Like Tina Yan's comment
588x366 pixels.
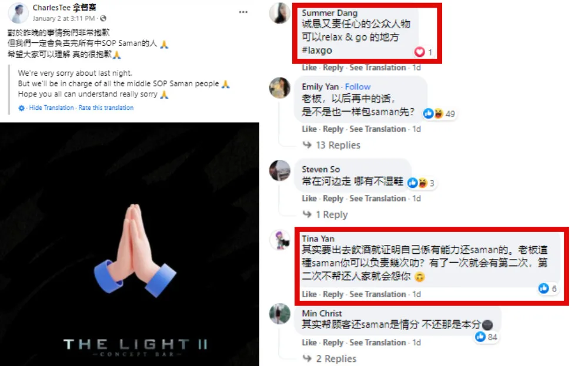[309, 294]
